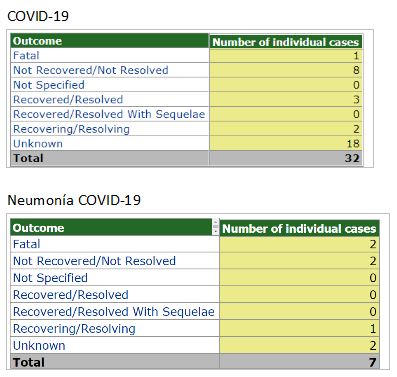Open Not Recovered/Not Resolved in the COVID-19 table
Image resolution: width=397 pixels, height=377 pixels.
point(91,70)
